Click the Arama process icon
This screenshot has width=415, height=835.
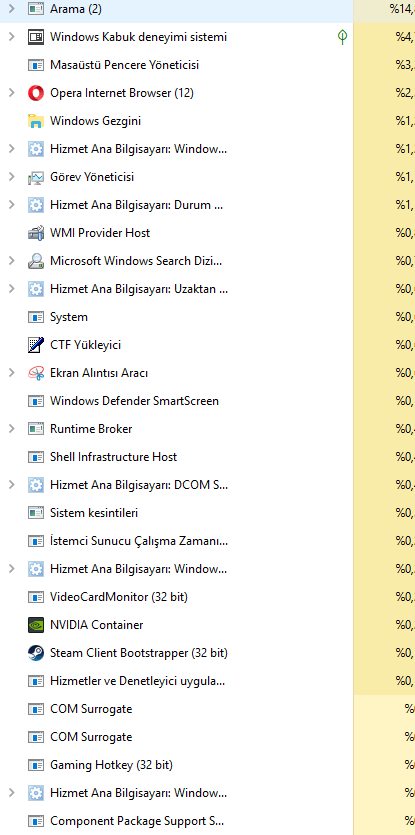click(x=36, y=9)
